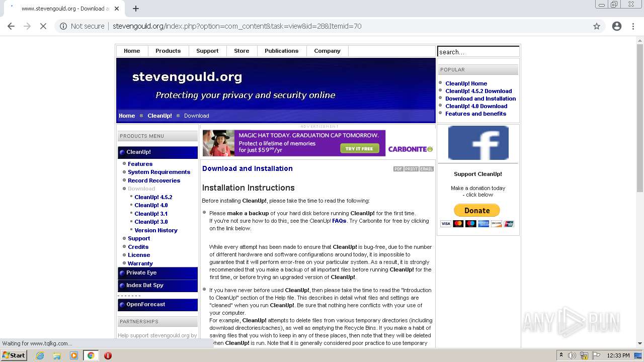This screenshot has height=362, width=644.
Task: Open Features and benefits popular link
Action: pyautogui.click(x=476, y=114)
